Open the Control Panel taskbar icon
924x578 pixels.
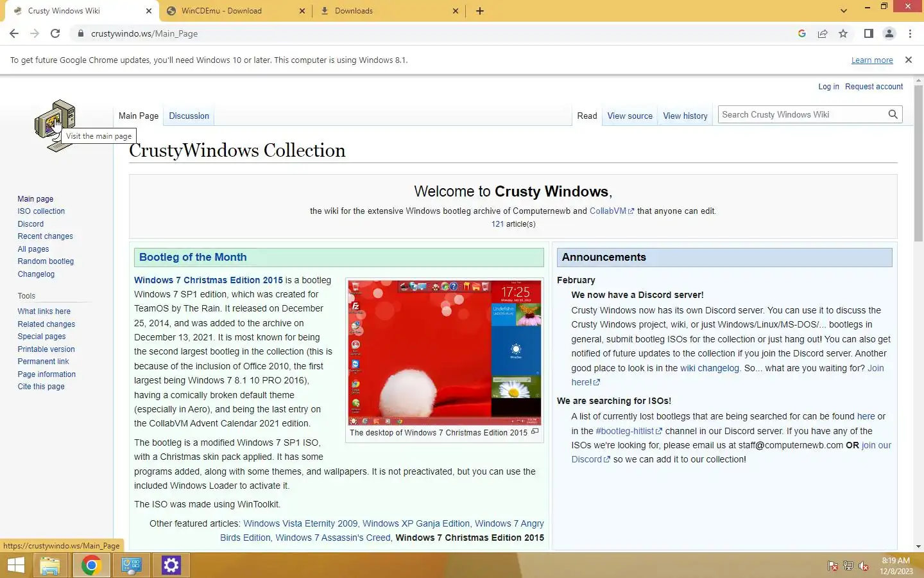[132, 565]
